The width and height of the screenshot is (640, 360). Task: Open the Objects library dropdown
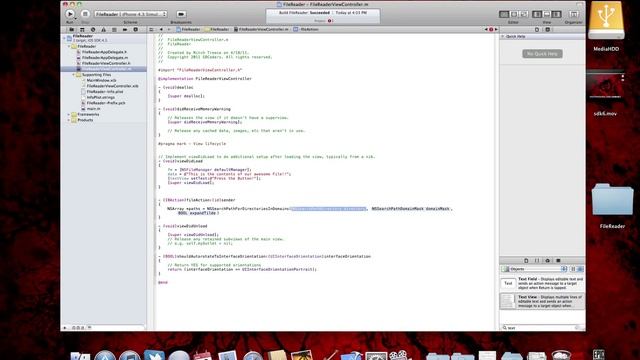tap(534, 269)
